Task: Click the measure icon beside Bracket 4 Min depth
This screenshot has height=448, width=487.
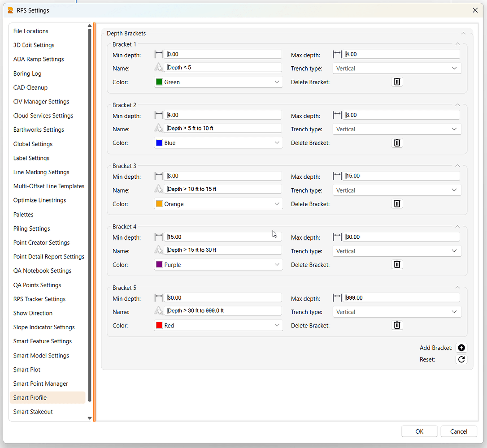Action: point(159,237)
